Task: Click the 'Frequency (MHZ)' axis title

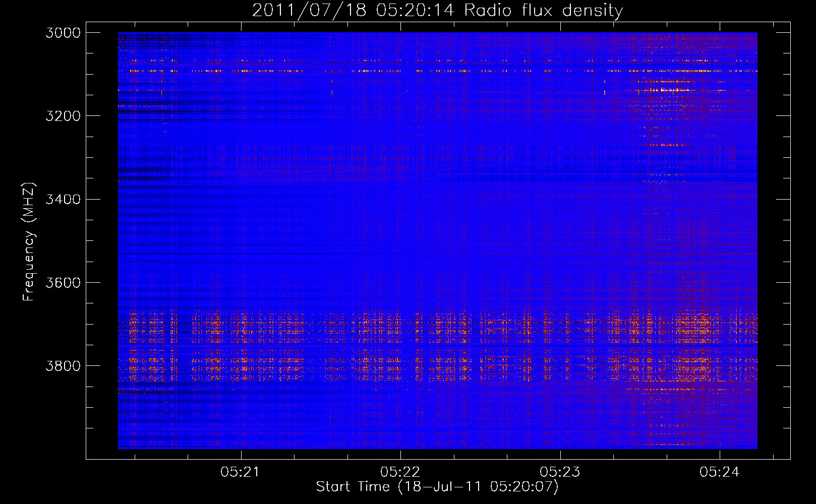Action: pos(29,242)
